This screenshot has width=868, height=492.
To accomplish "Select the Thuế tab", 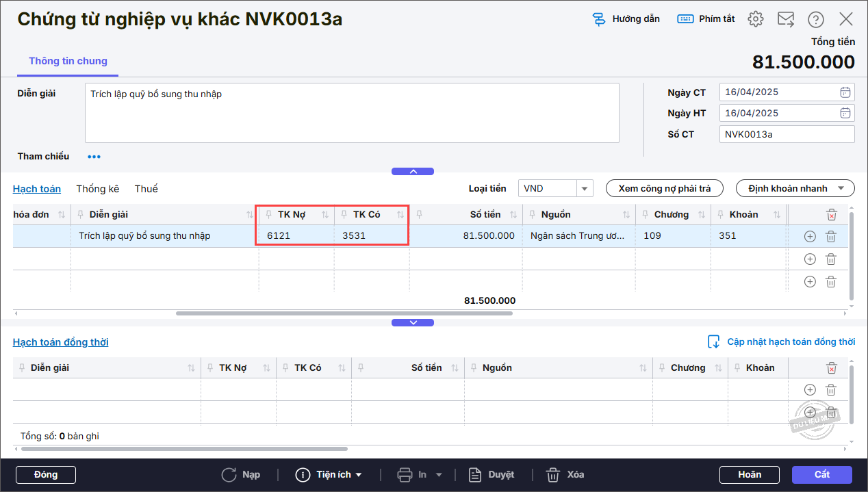I will (x=146, y=189).
